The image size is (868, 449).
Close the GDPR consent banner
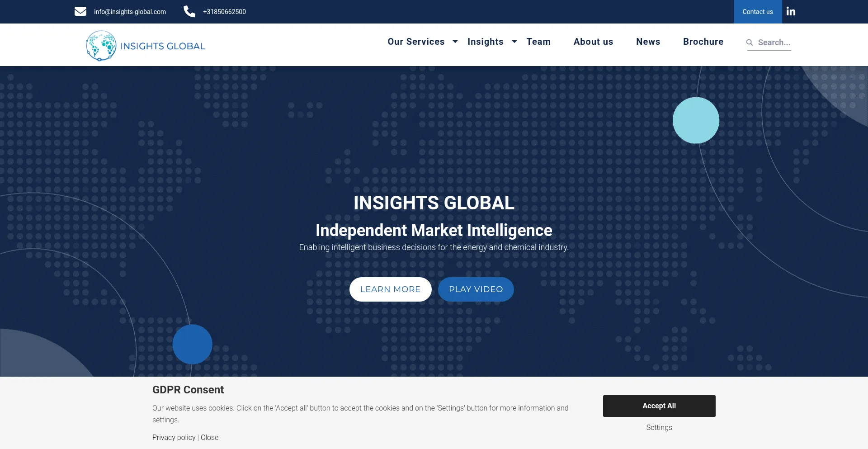point(210,438)
